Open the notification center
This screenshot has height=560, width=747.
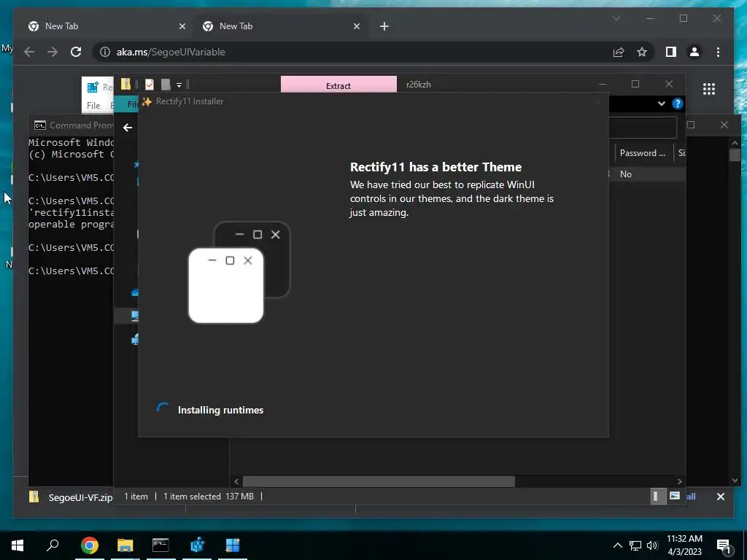pyautogui.click(x=724, y=545)
